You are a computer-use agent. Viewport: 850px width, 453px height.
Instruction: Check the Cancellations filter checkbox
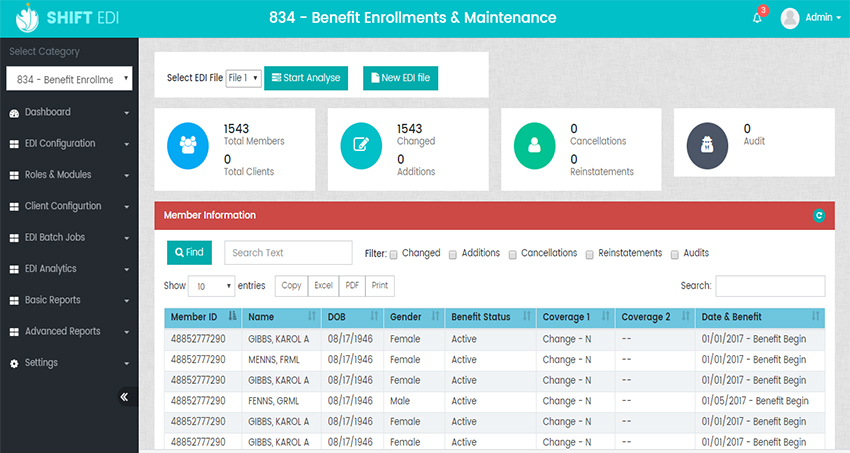[x=513, y=254]
